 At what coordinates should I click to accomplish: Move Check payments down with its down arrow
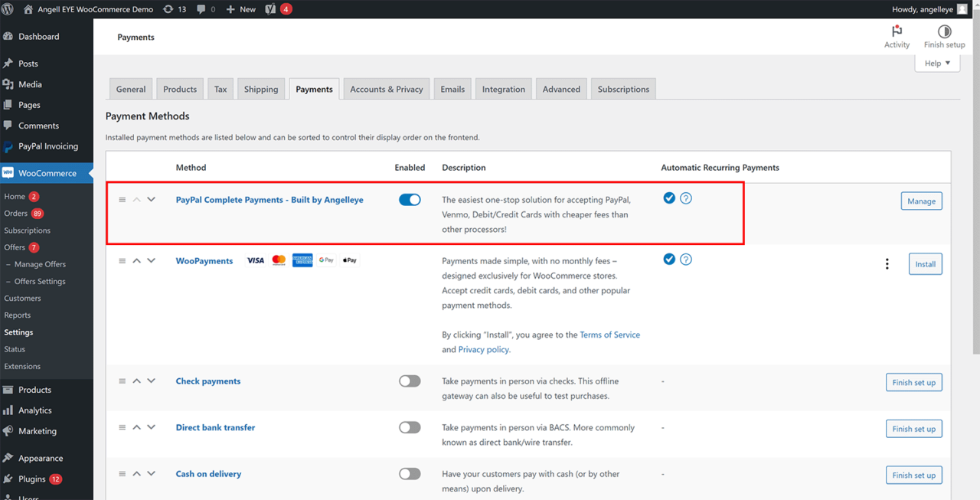pos(151,381)
